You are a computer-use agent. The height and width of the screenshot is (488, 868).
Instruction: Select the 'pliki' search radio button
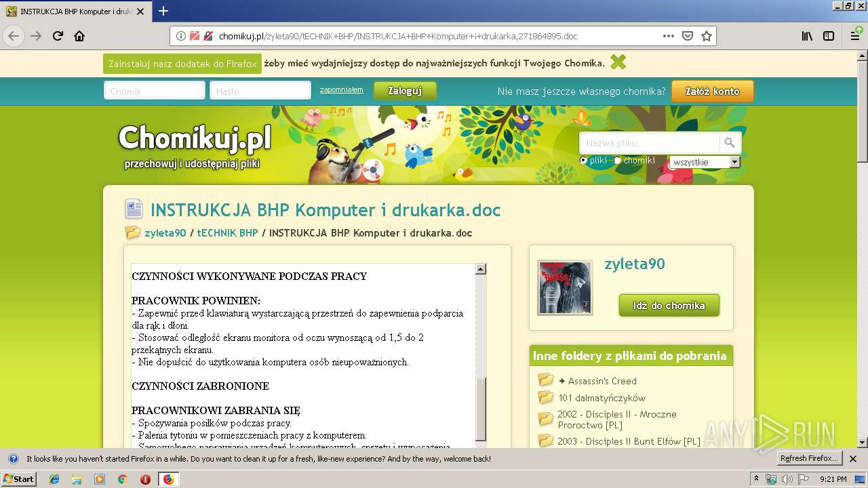click(x=583, y=161)
